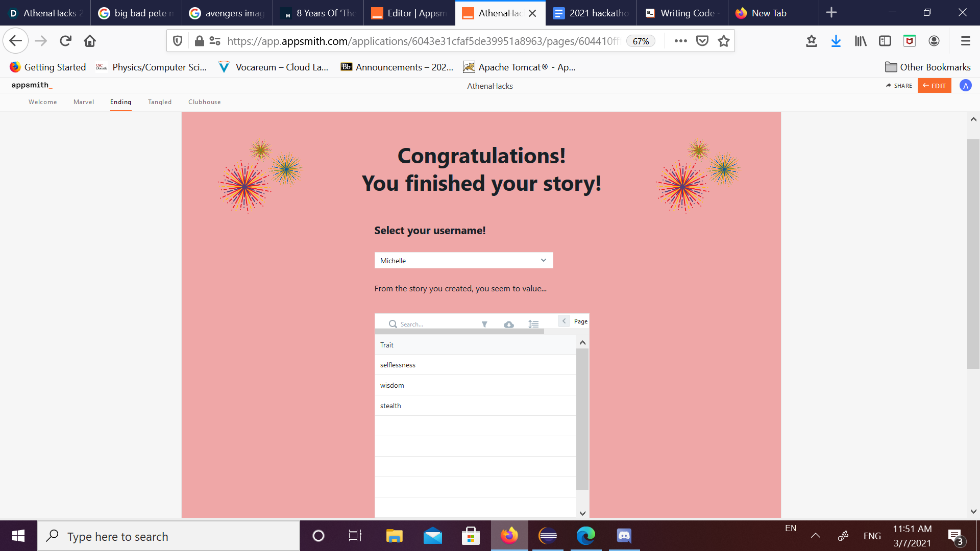Open Firefox downloads arrow icon

pyautogui.click(x=836, y=41)
